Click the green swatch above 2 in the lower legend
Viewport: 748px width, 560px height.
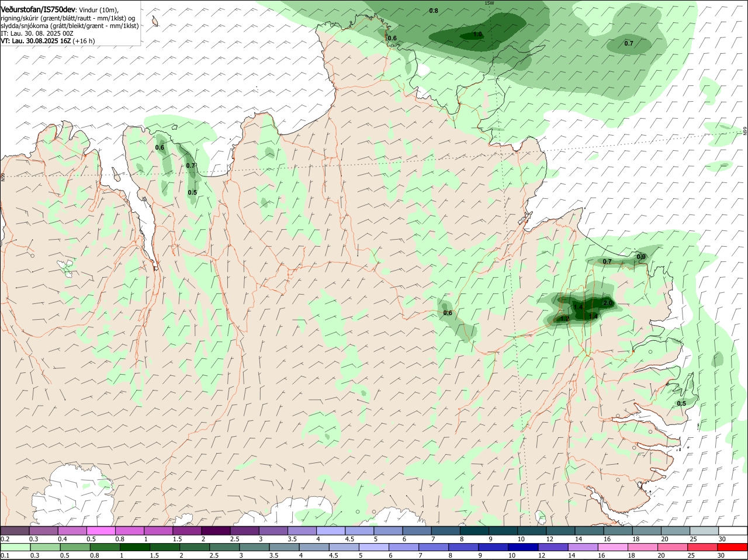click(195, 547)
